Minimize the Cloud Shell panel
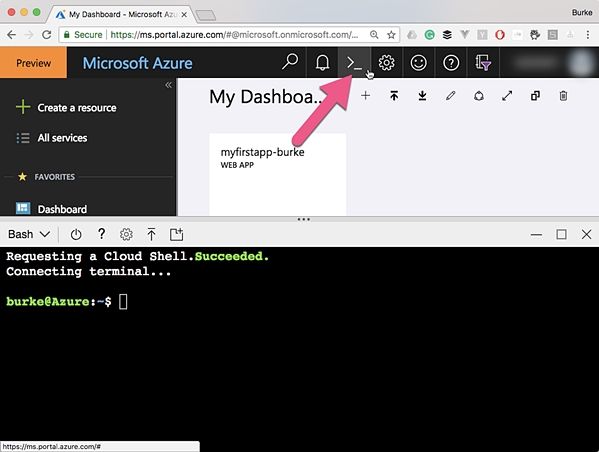Screen dimensions: 599x452 536,234
